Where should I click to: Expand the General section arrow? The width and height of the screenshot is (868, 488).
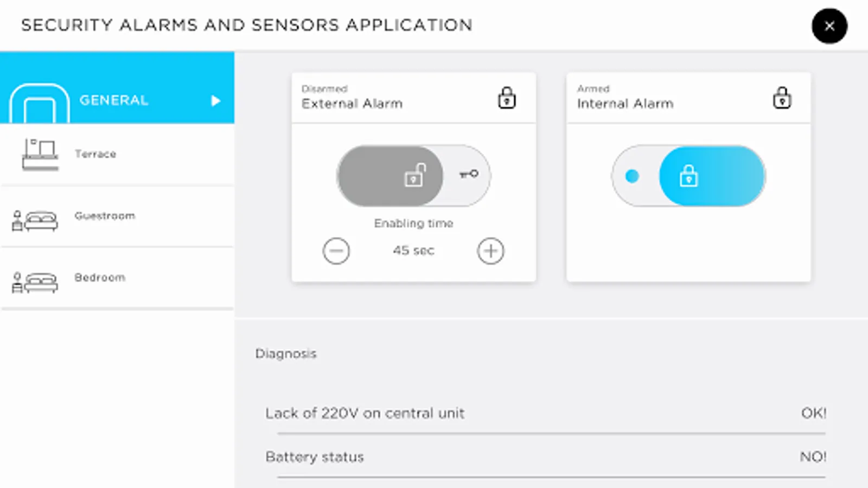tap(215, 101)
